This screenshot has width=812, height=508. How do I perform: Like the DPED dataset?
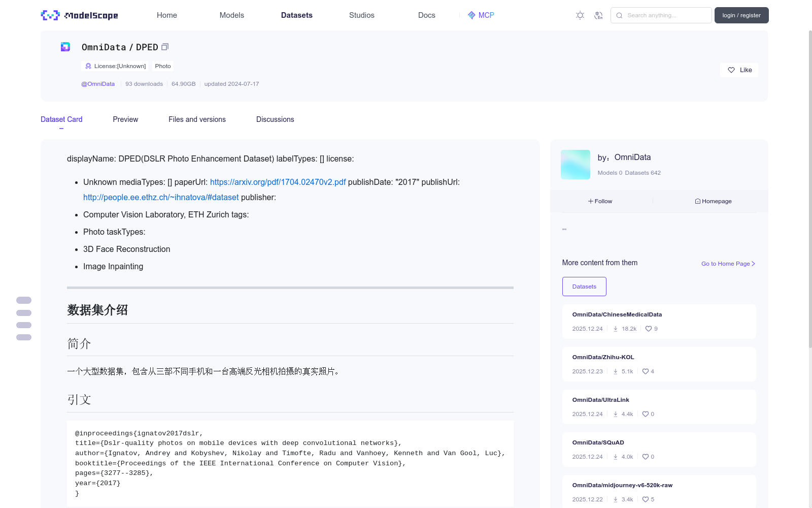point(739,70)
